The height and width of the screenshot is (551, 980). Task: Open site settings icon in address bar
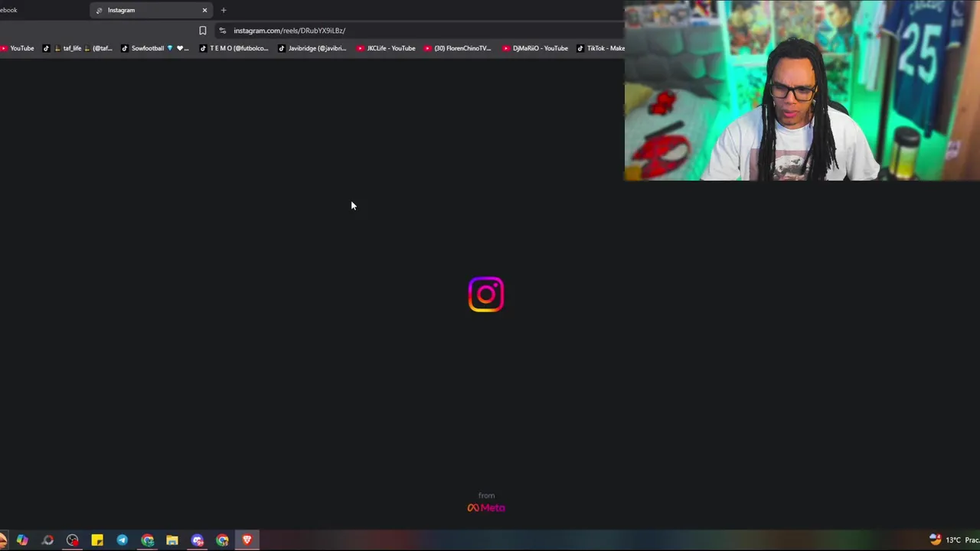pyautogui.click(x=222, y=31)
